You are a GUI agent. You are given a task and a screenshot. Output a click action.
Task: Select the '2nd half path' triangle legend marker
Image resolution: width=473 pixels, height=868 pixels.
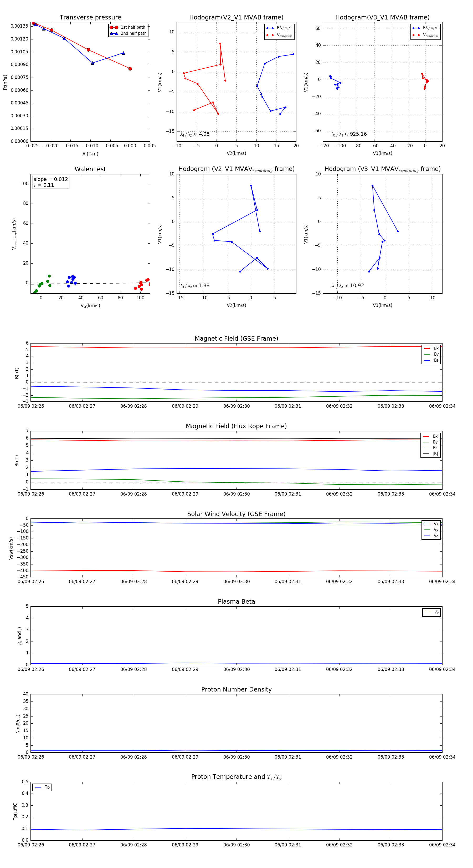114,33
